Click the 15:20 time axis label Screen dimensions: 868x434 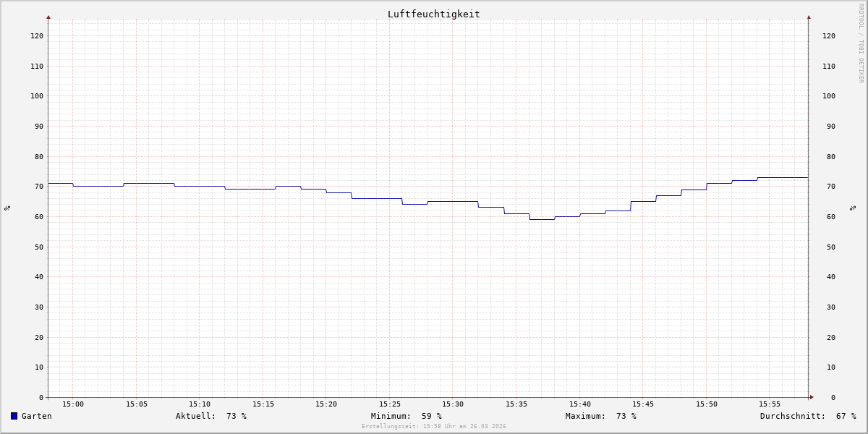click(326, 404)
